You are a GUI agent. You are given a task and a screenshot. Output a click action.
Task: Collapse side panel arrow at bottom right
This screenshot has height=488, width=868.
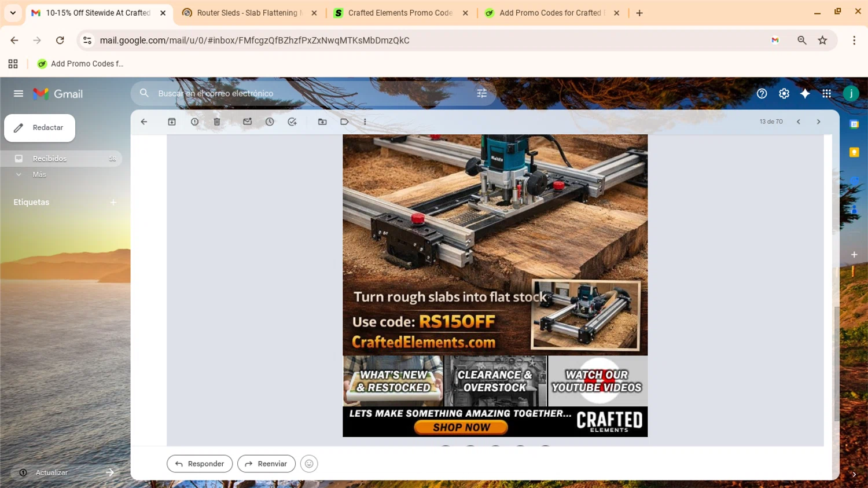click(854, 475)
